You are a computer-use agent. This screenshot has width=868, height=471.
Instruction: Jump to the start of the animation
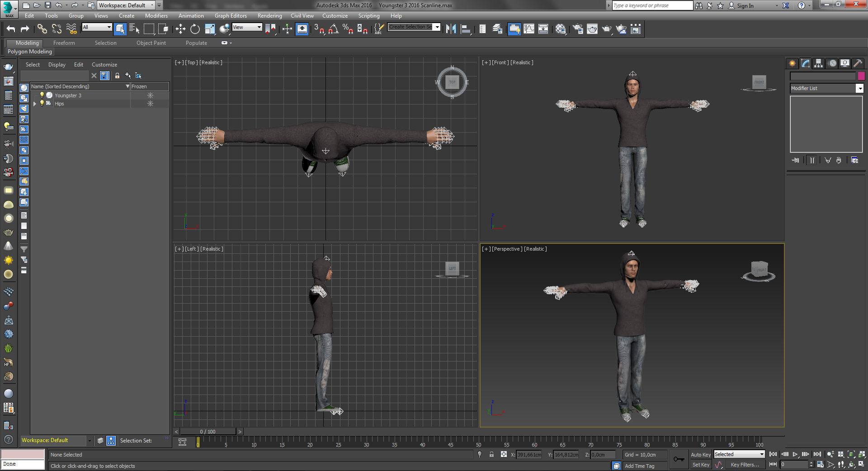773,454
